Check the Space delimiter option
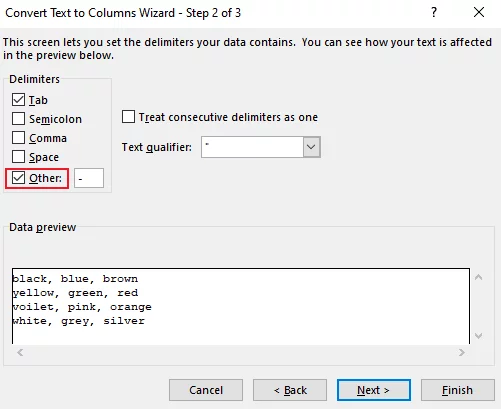This screenshot has height=409, width=501. coord(18,157)
